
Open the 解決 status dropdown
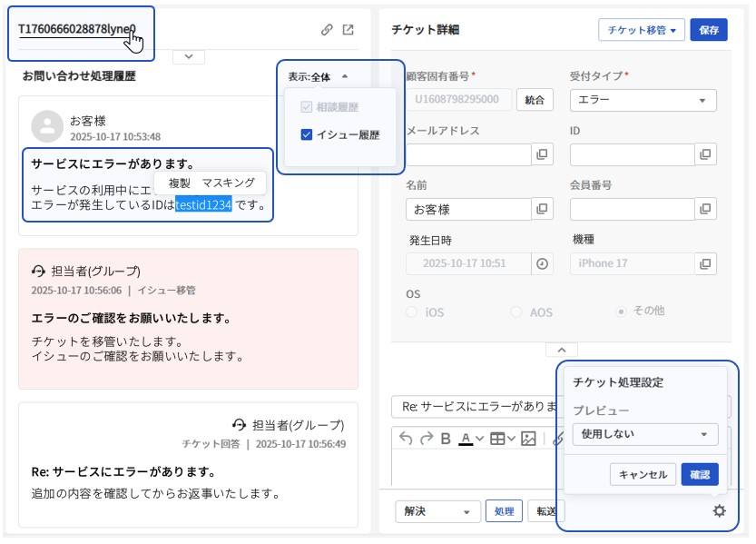(437, 511)
